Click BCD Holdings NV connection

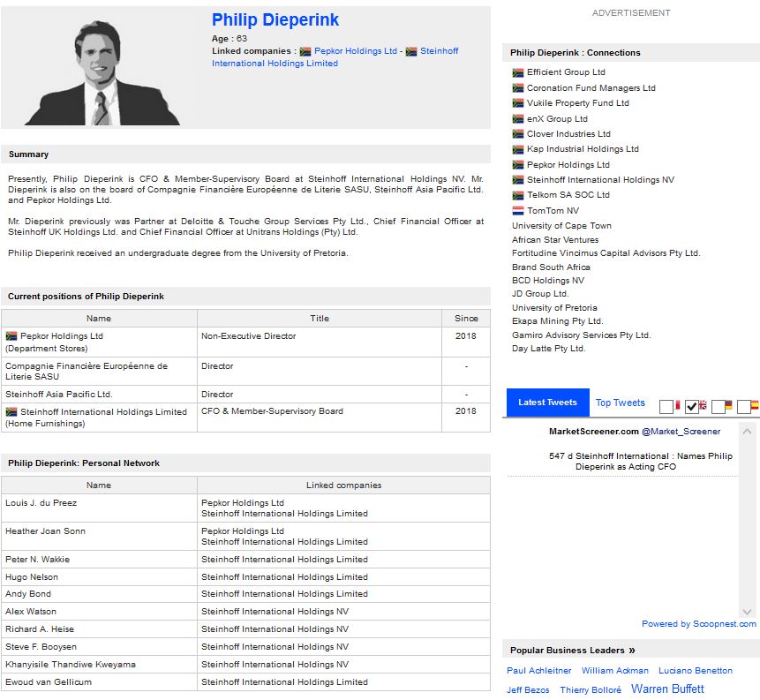548,281
